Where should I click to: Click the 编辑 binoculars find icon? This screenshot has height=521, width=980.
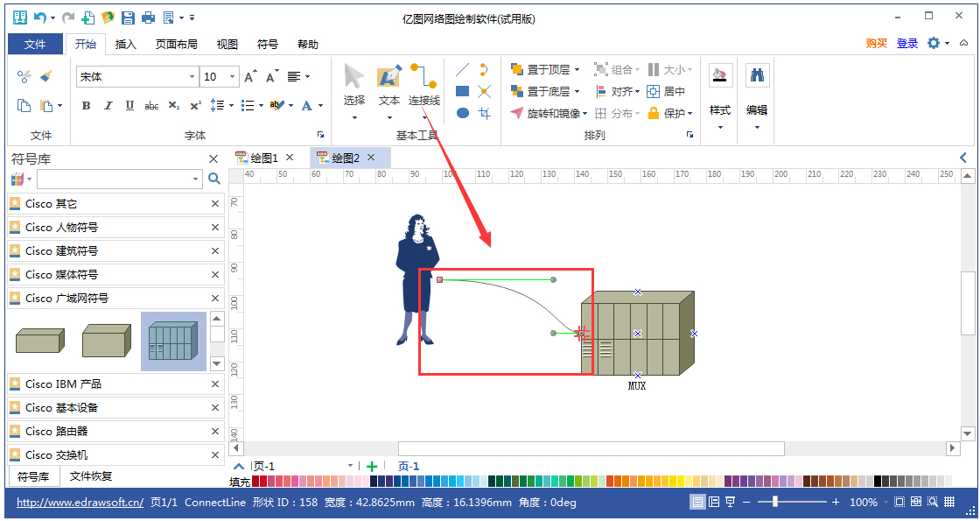tap(756, 74)
